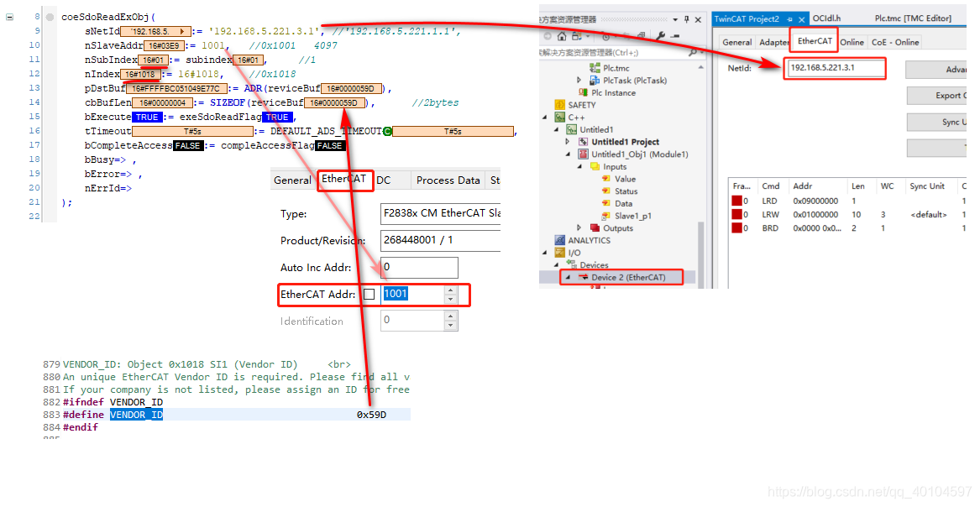Switch to the OCIdl.h document tab
The height and width of the screenshot is (507, 980).
pyautogui.click(x=826, y=18)
